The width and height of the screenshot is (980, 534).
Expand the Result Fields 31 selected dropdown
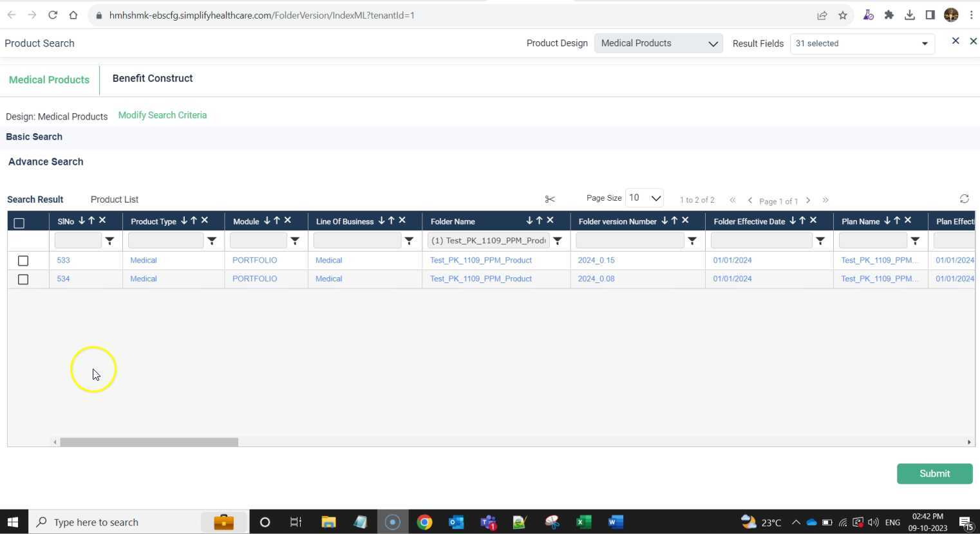862,43
